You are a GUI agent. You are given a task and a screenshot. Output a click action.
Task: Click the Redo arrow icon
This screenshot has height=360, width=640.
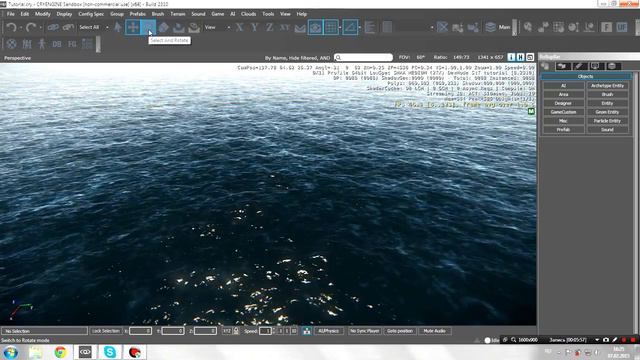tap(31, 27)
